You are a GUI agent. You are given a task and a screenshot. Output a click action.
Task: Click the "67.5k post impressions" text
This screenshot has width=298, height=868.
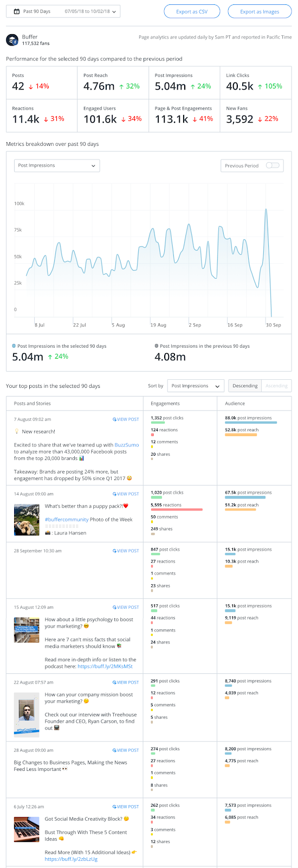(248, 493)
